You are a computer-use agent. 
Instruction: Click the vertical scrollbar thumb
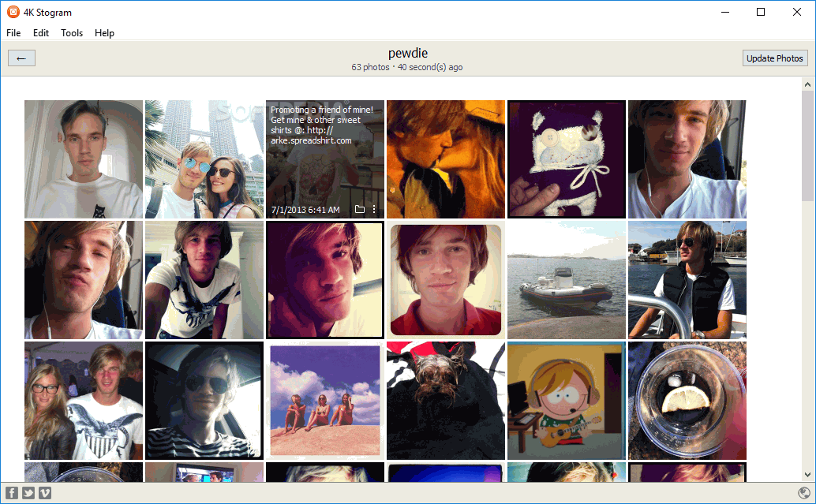807,146
